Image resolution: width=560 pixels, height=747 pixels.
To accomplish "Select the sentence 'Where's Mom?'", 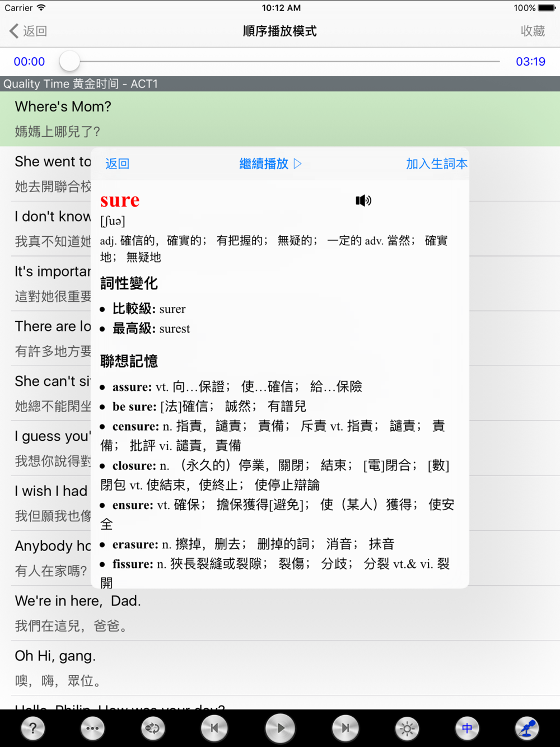I will tap(63, 106).
